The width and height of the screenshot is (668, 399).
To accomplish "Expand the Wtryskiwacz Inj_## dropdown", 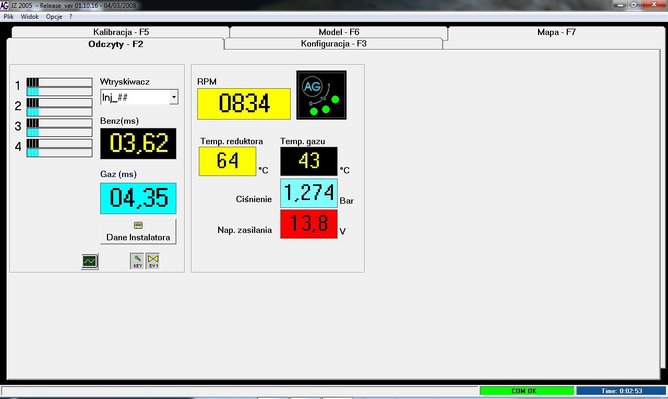I will (x=173, y=97).
